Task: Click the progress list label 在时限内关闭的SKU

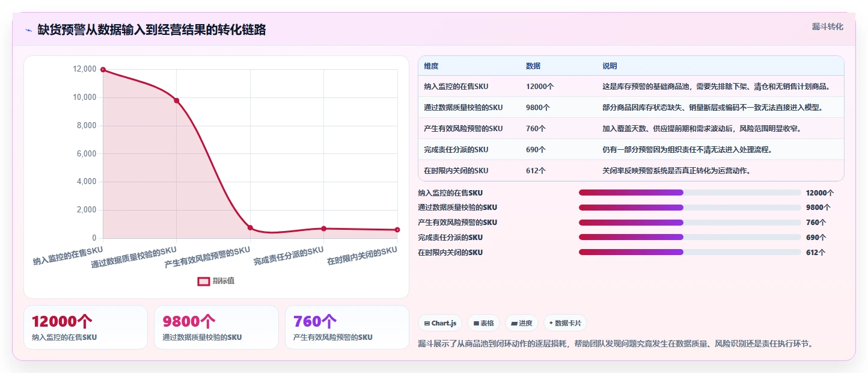Action: click(x=450, y=253)
